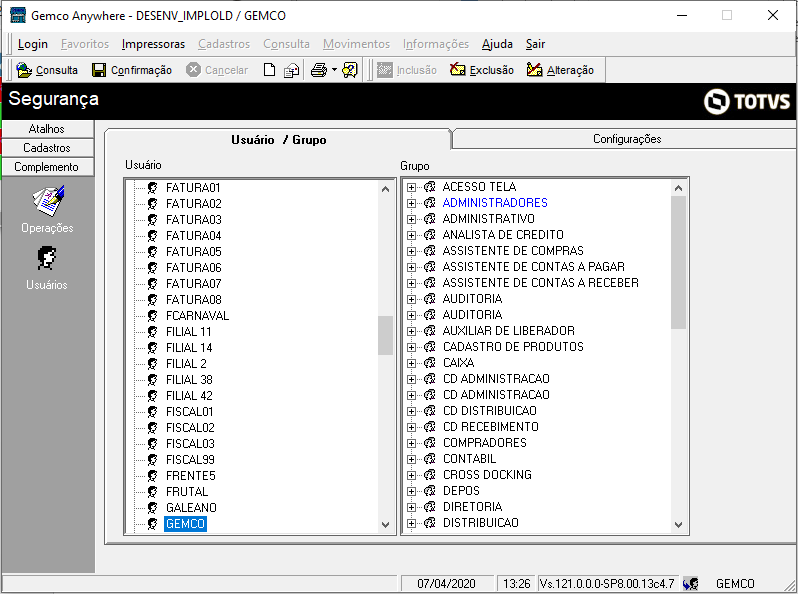
Task: Click the Alteração toolbar button
Action: pyautogui.click(x=560, y=70)
